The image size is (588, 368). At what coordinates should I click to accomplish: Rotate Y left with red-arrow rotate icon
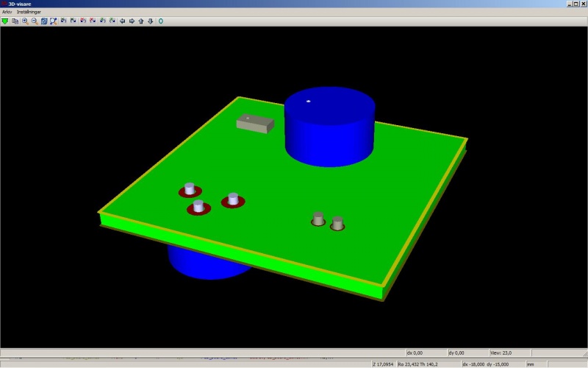coord(83,21)
